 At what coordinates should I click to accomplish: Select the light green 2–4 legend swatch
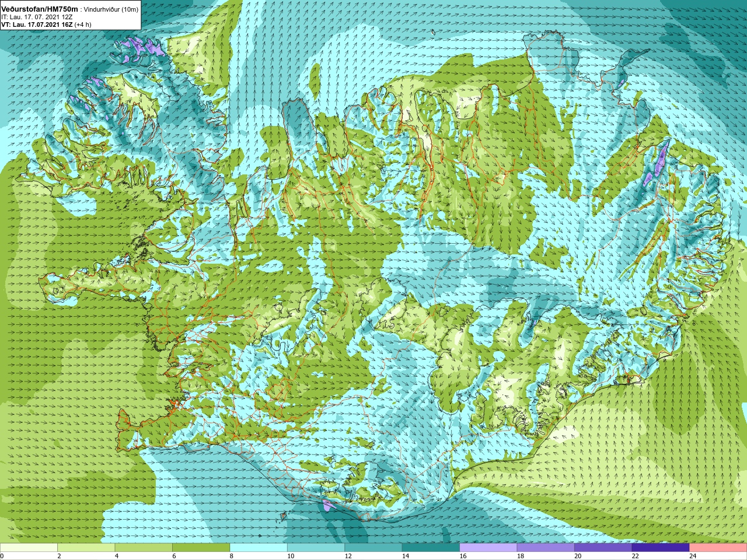[86, 547]
